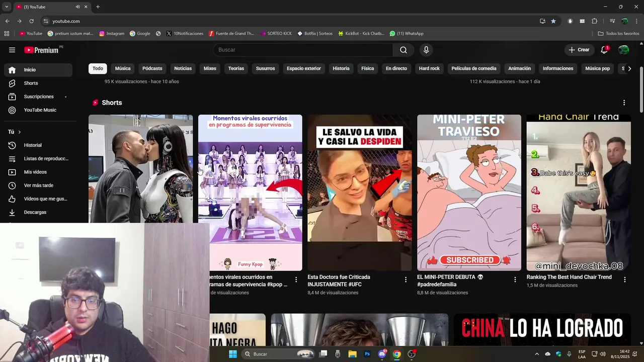The image size is (644, 362).
Task: Open the notifications bell
Action: coord(604,50)
